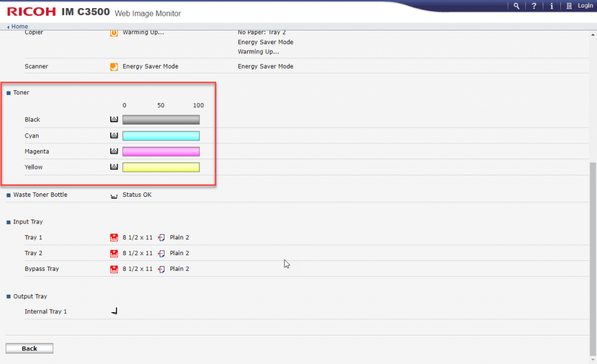This screenshot has width=597, height=364.
Task: Click the Black toner level bar
Action: [161, 120]
